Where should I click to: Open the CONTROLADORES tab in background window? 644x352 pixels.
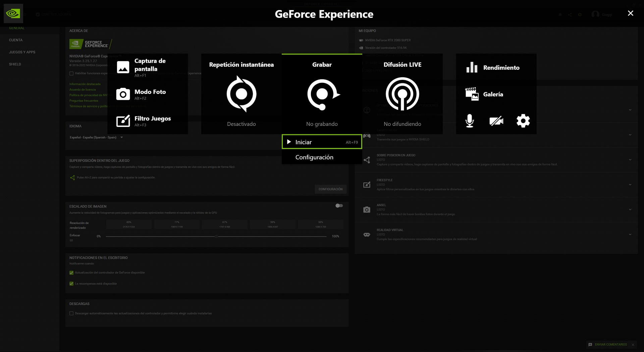pos(54,14)
